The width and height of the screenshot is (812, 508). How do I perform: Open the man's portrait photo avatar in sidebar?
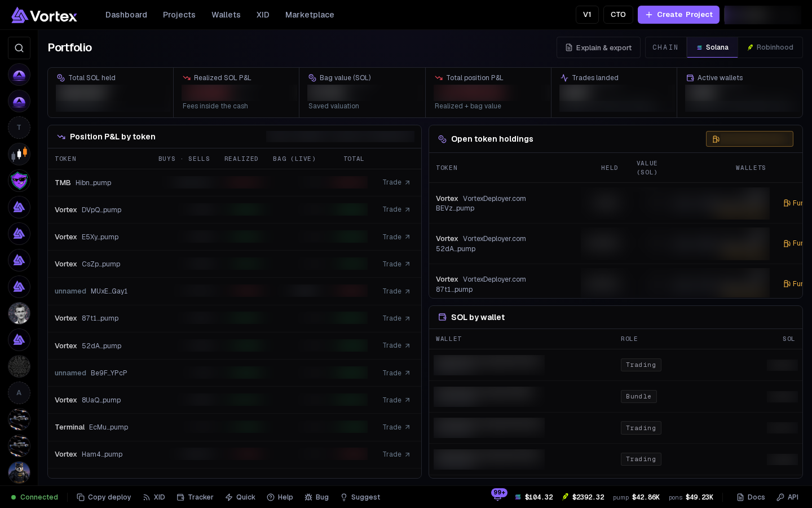pyautogui.click(x=19, y=313)
